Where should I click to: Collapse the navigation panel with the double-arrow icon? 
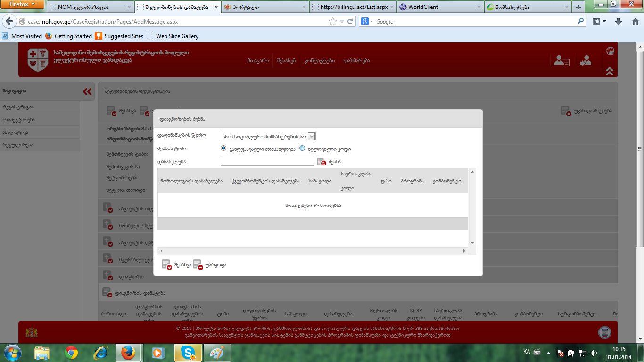click(87, 91)
